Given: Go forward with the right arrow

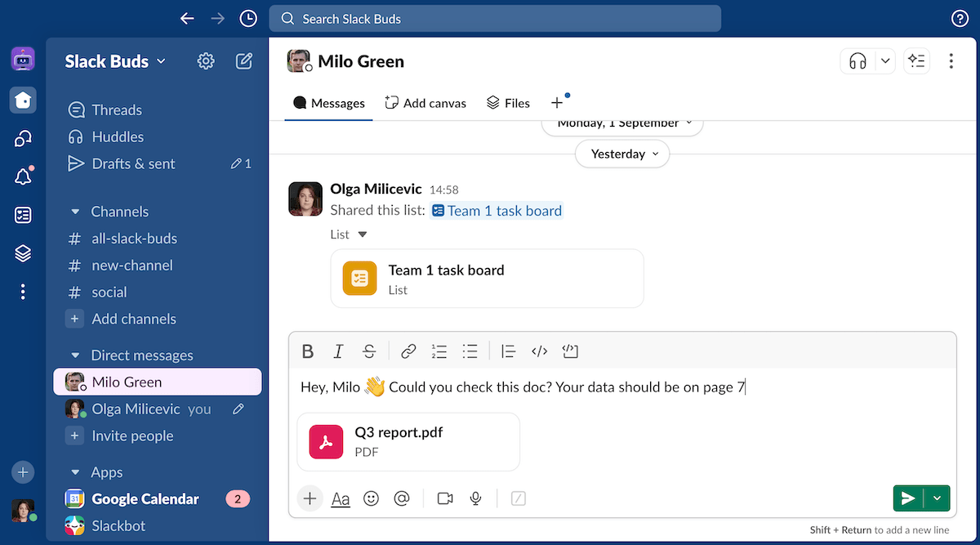Looking at the screenshot, I should tap(217, 18).
